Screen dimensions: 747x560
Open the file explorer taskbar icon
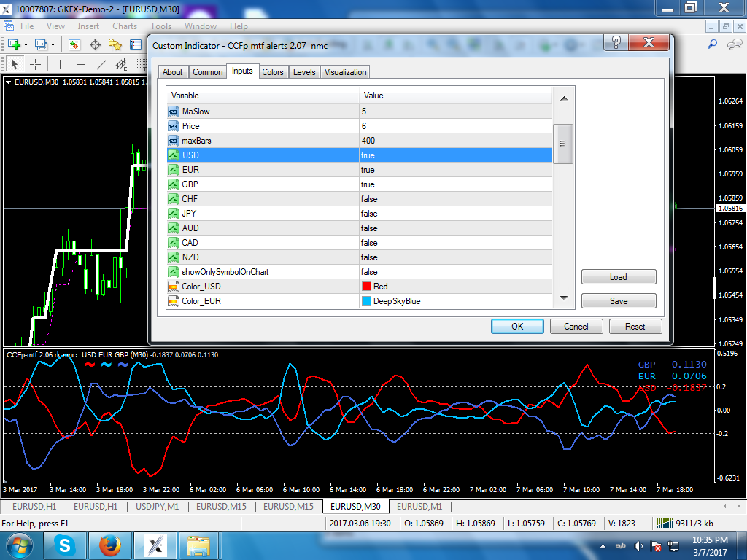[198, 545]
